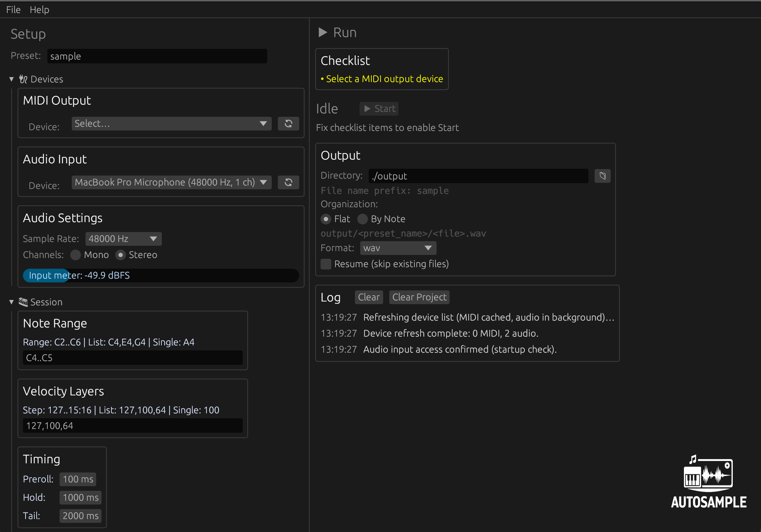Click the Checklist heading
The height and width of the screenshot is (532, 761).
click(x=345, y=61)
